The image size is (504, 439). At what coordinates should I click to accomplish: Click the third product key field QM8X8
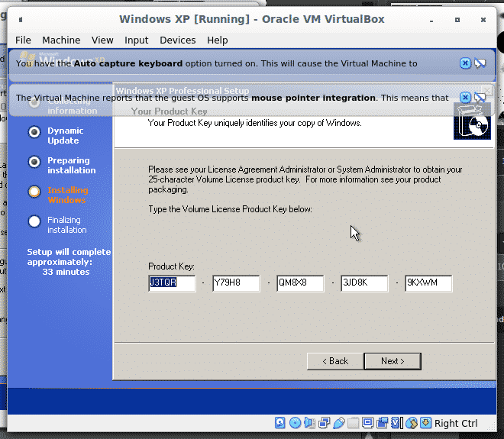pos(300,283)
